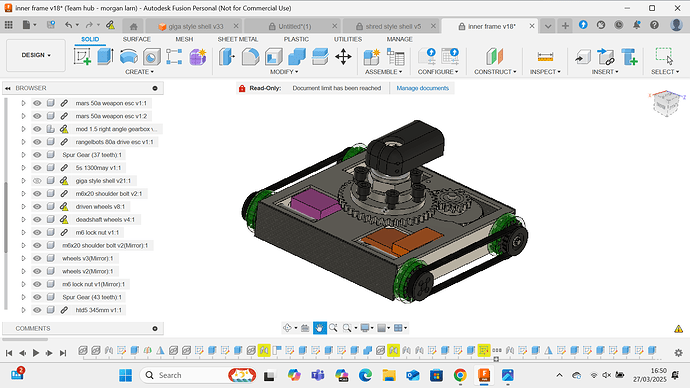Image resolution: width=690 pixels, height=388 pixels.
Task: Click the Offset Plane construct icon
Action: coord(495,57)
